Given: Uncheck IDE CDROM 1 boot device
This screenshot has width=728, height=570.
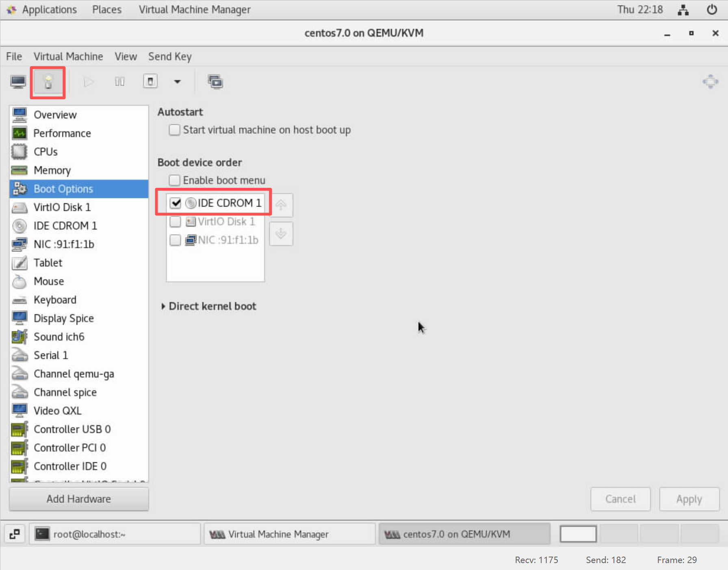Looking at the screenshot, I should click(175, 203).
